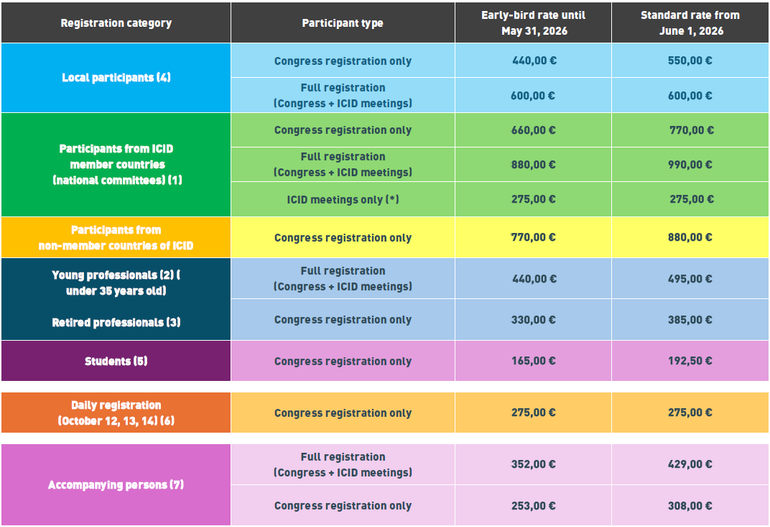Click the non-member countries of ICID cell

click(116, 238)
